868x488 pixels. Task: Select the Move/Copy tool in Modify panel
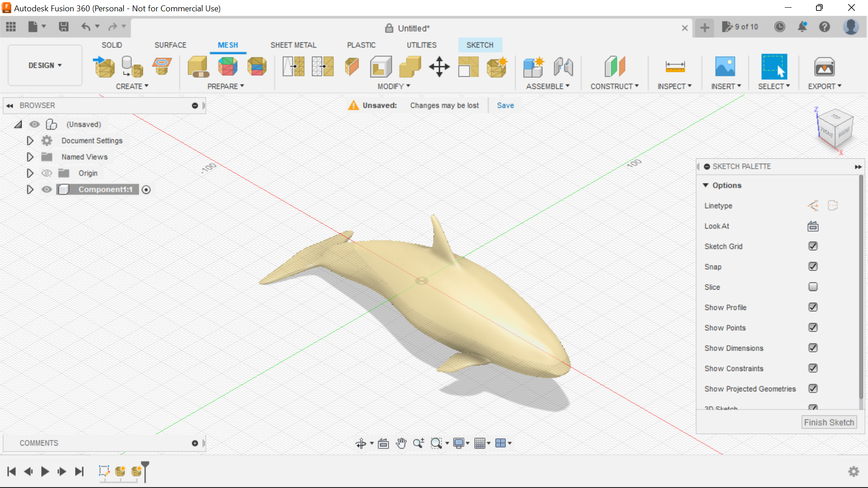coord(439,66)
